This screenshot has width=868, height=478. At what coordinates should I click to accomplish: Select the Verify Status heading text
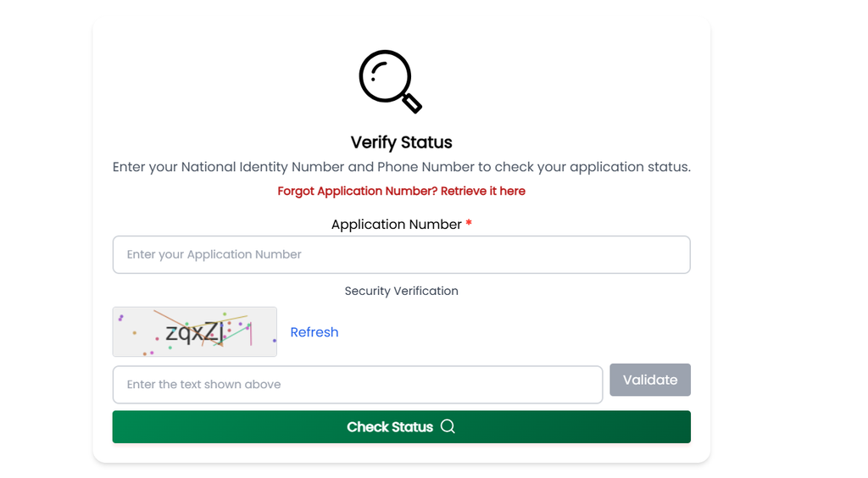(x=401, y=142)
